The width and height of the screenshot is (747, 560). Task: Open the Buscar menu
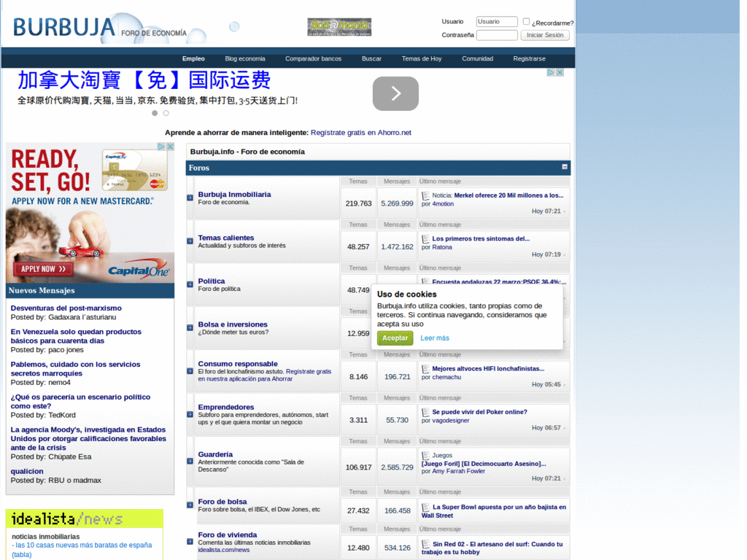click(371, 58)
